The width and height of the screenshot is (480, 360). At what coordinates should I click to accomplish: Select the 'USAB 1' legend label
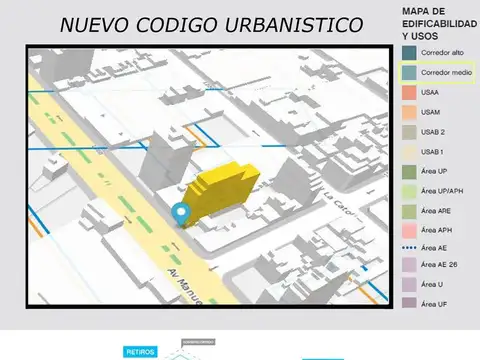432,152
